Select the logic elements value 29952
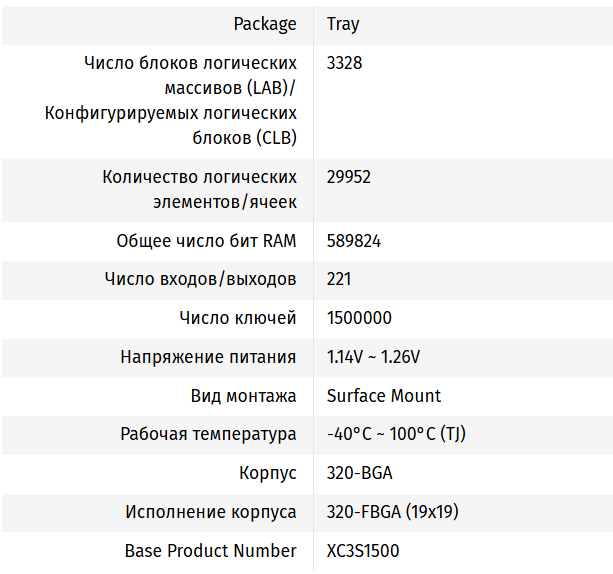The image size is (613, 574). [x=349, y=177]
